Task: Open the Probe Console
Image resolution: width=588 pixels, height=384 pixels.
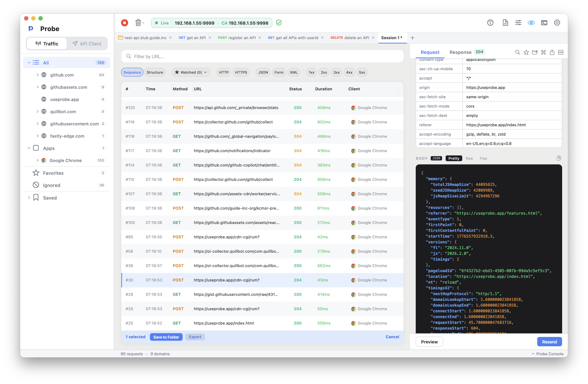Action: [x=547, y=354]
